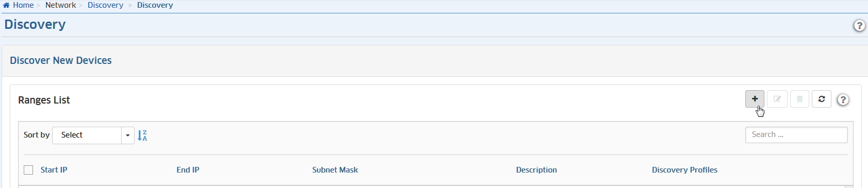Click the Home icon in breadcrumb
Viewport: 868px width, 188px height.
point(6,5)
